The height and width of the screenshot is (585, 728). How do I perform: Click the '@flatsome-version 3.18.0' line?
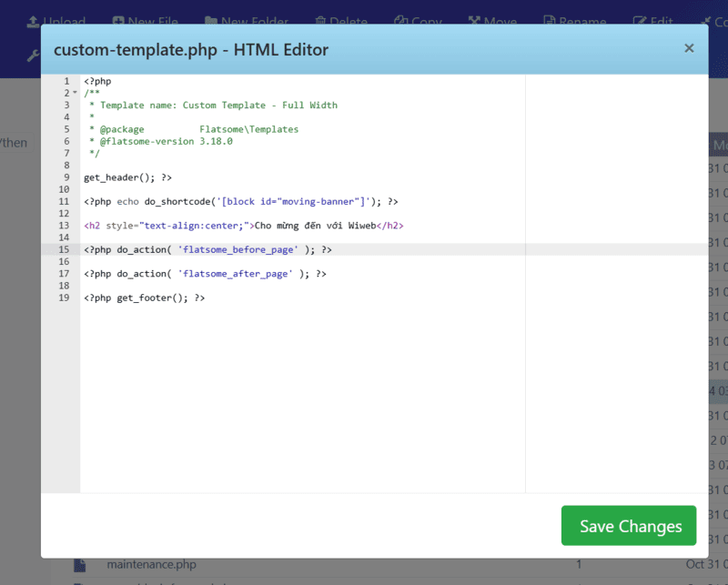pyautogui.click(x=161, y=141)
